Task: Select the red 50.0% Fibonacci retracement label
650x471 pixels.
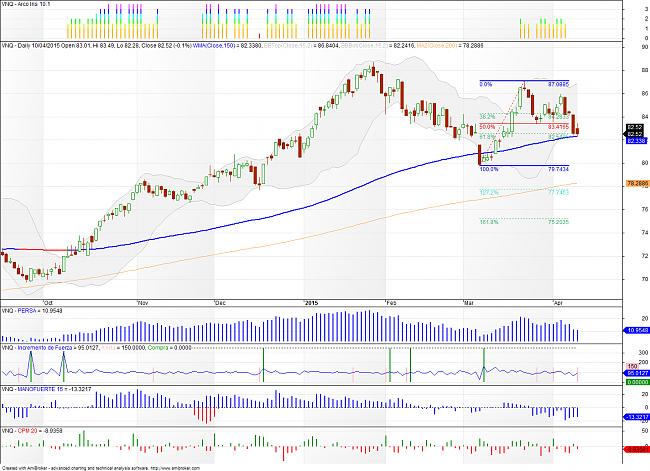Action: click(x=487, y=126)
